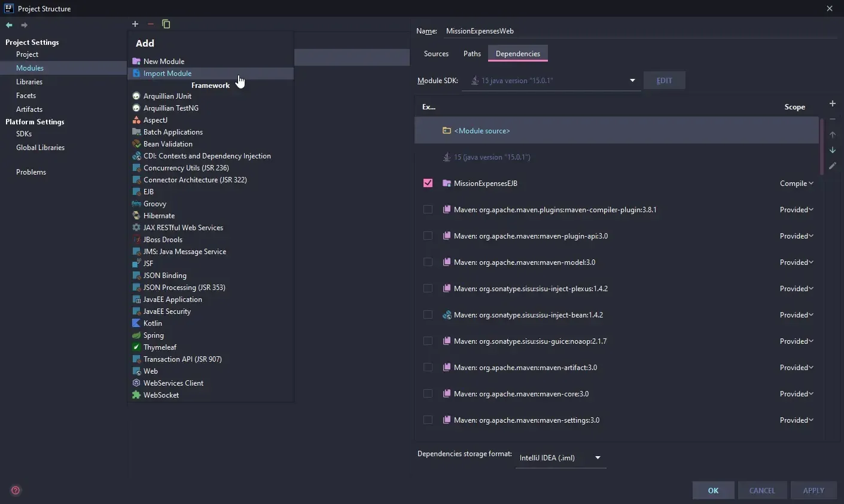Image resolution: width=844 pixels, height=504 pixels.
Task: Change the scope of MissionExpensesEJB from Compile
Action: pos(796,184)
